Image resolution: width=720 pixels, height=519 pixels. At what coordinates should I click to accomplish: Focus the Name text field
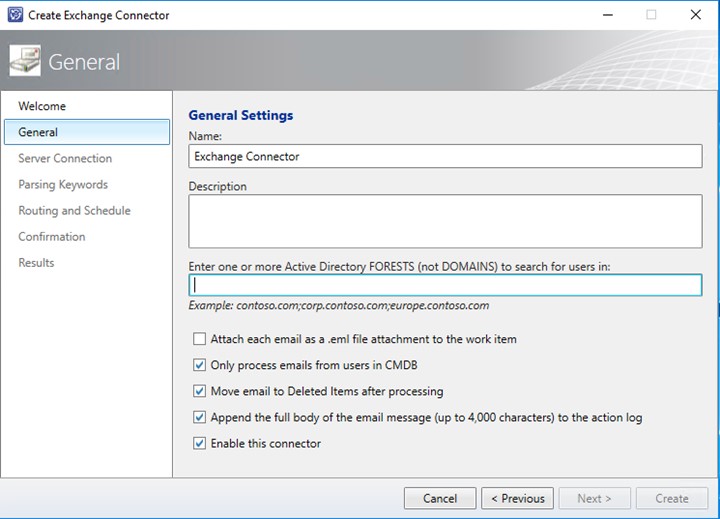pyautogui.click(x=445, y=156)
